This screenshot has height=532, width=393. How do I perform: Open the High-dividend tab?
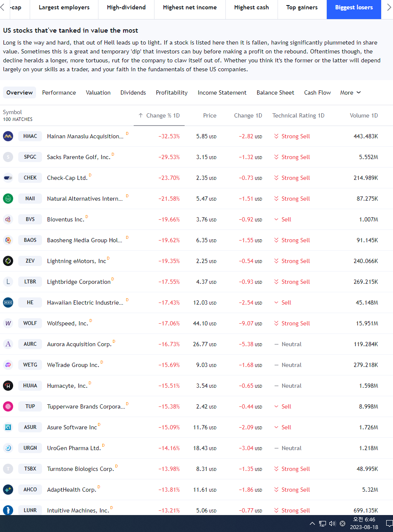126,8
